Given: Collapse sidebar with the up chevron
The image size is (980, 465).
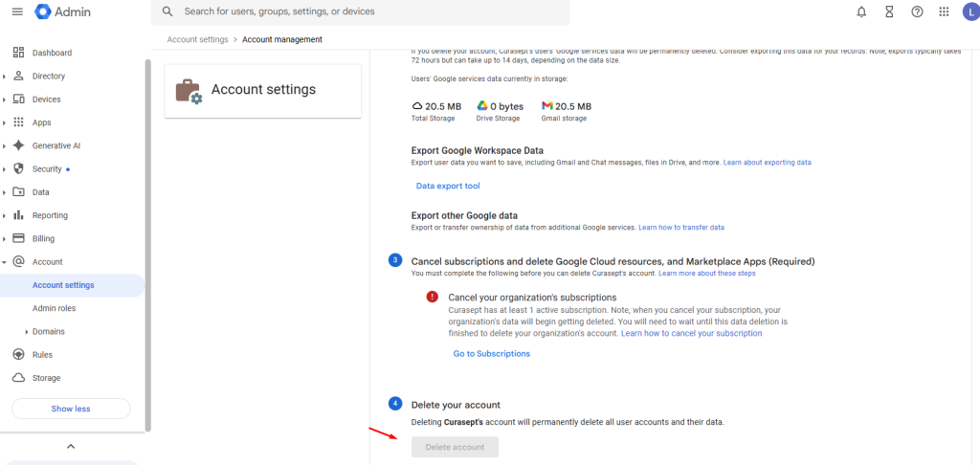Looking at the screenshot, I should pyautogui.click(x=71, y=446).
